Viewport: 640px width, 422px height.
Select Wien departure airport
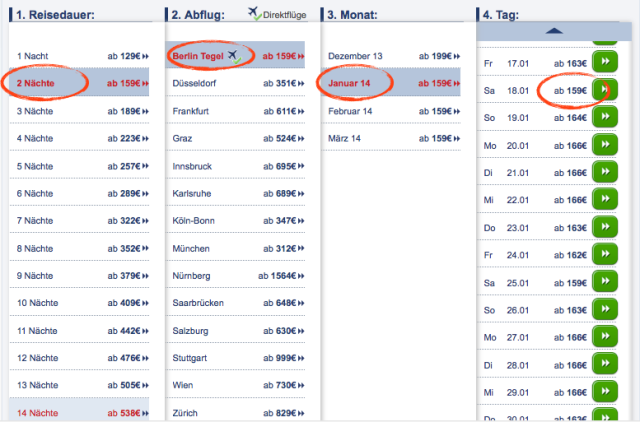click(235, 386)
